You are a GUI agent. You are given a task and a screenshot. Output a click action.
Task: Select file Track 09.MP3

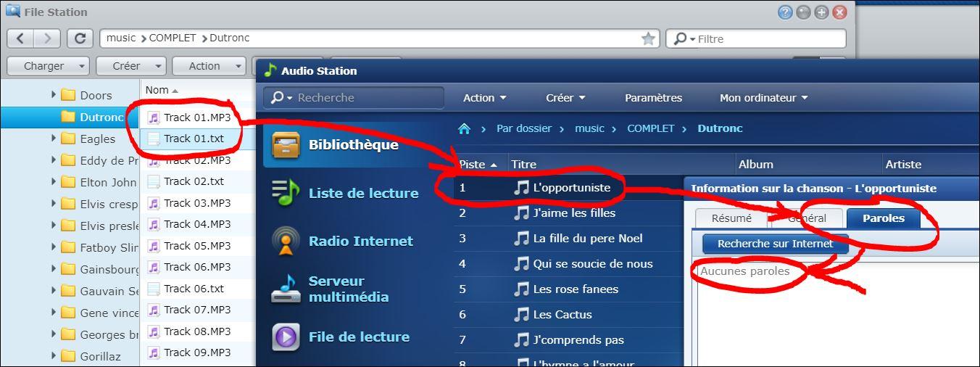(x=197, y=352)
